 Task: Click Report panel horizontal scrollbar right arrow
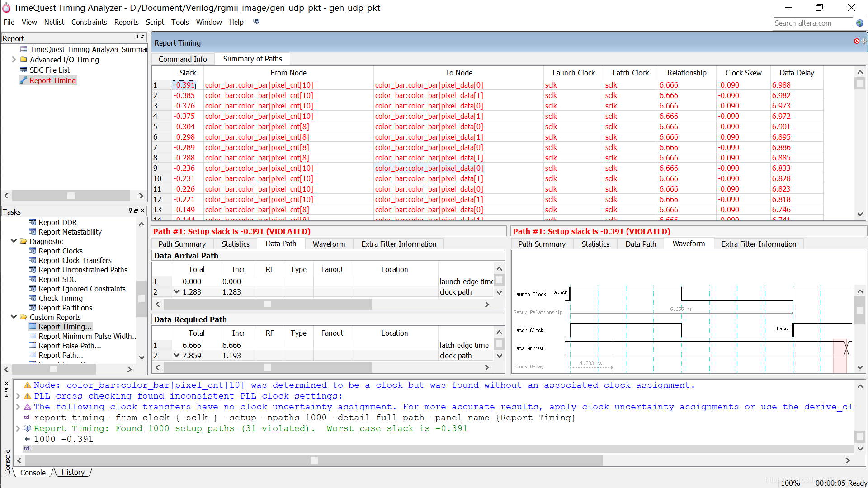(x=141, y=196)
